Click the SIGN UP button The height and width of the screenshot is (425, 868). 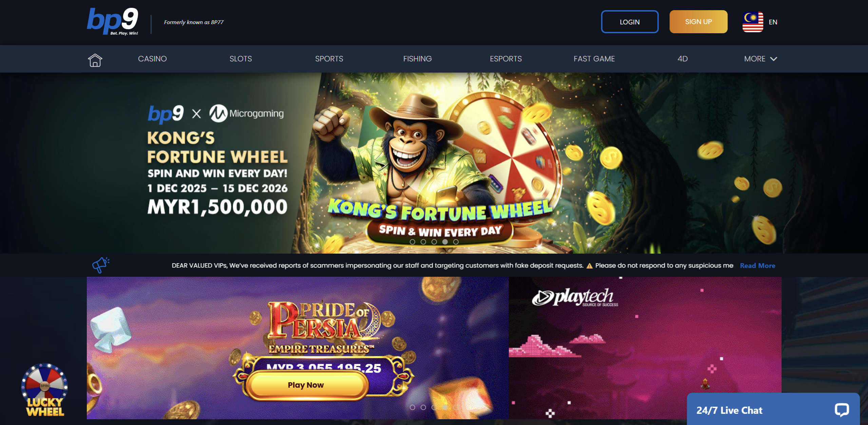point(698,22)
